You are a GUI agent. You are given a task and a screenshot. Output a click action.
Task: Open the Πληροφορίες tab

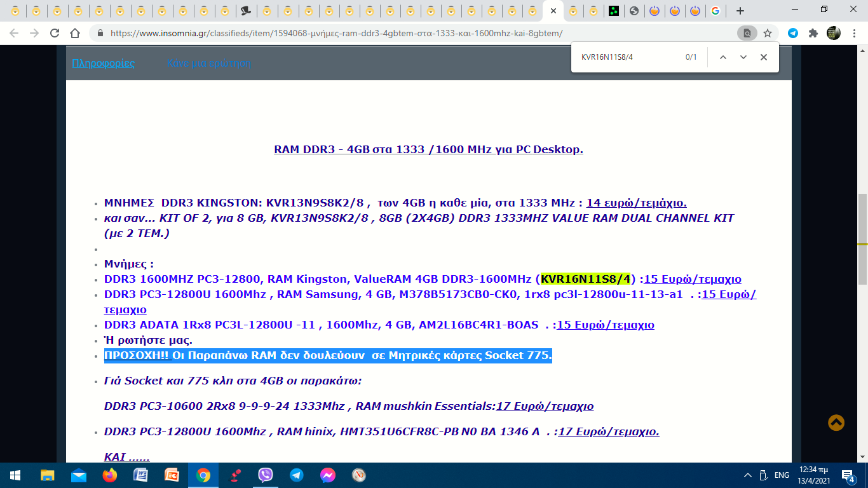click(x=104, y=63)
